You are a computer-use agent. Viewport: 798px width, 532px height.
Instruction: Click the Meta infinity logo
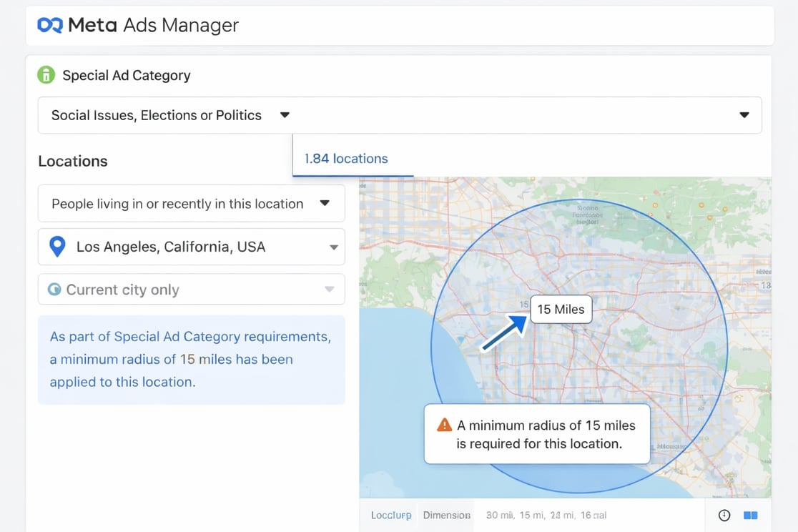pyautogui.click(x=50, y=26)
